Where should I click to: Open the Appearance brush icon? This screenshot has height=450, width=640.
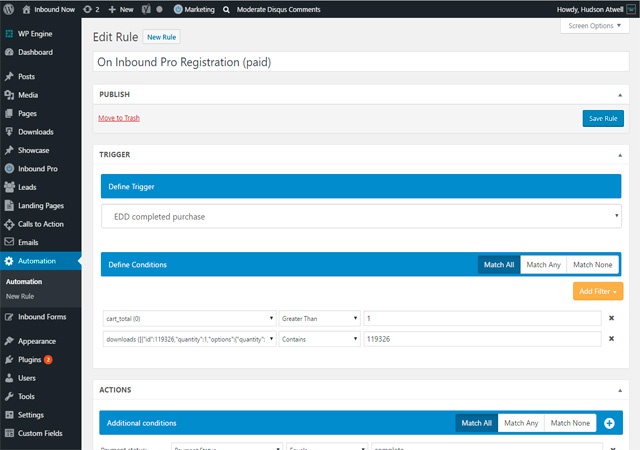tap(9, 341)
